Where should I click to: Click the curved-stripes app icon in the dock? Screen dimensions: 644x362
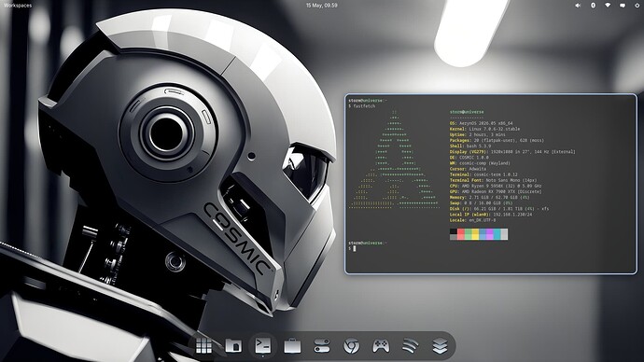coord(411,346)
